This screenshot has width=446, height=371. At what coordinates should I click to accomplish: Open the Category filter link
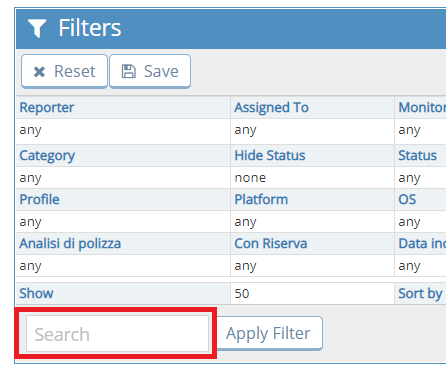47,156
